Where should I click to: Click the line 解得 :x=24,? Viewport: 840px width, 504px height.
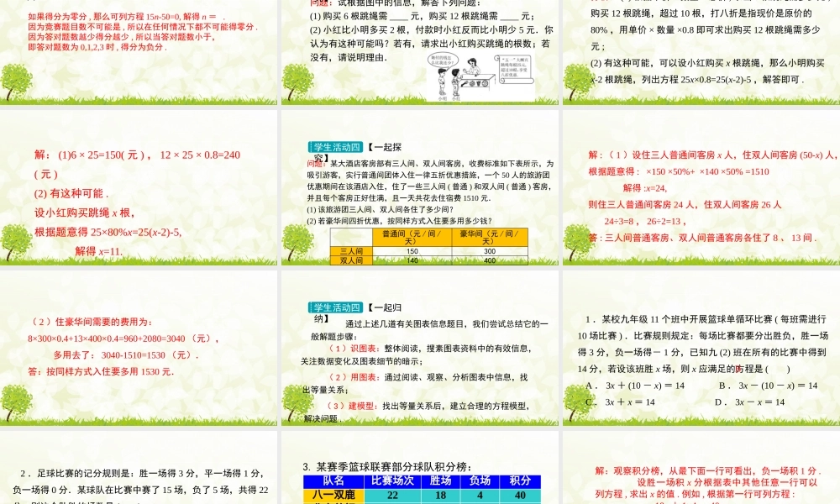pyautogui.click(x=645, y=188)
